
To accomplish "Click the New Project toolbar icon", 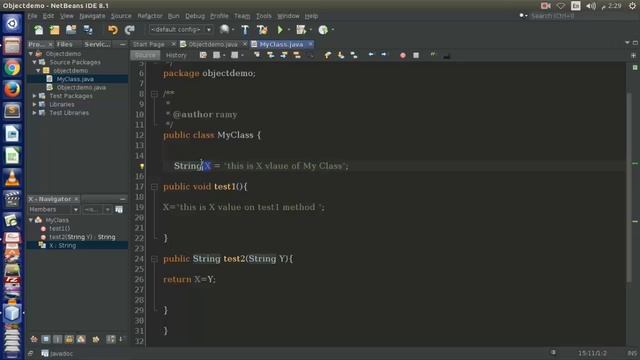I will (x=54, y=30).
